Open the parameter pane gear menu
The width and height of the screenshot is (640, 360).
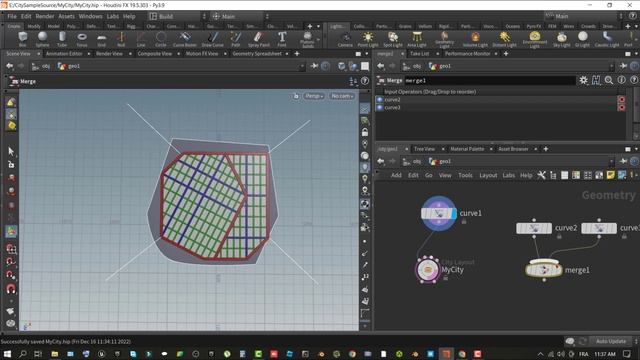(584, 80)
